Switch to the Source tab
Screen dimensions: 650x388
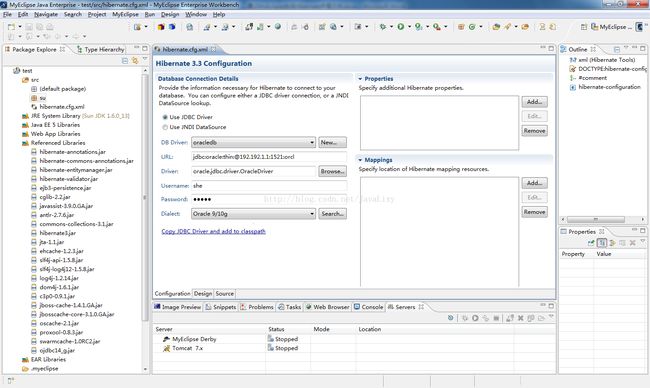click(225, 293)
